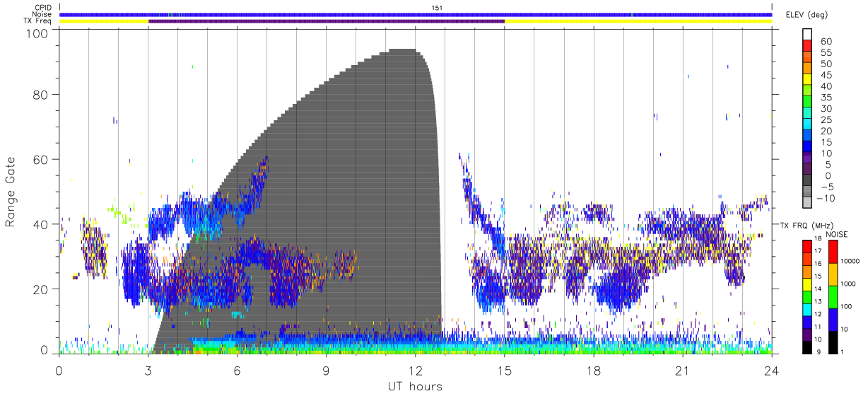Click the "45" label on the elevation scale
This screenshot has height=401, width=868.
[x=826, y=75]
